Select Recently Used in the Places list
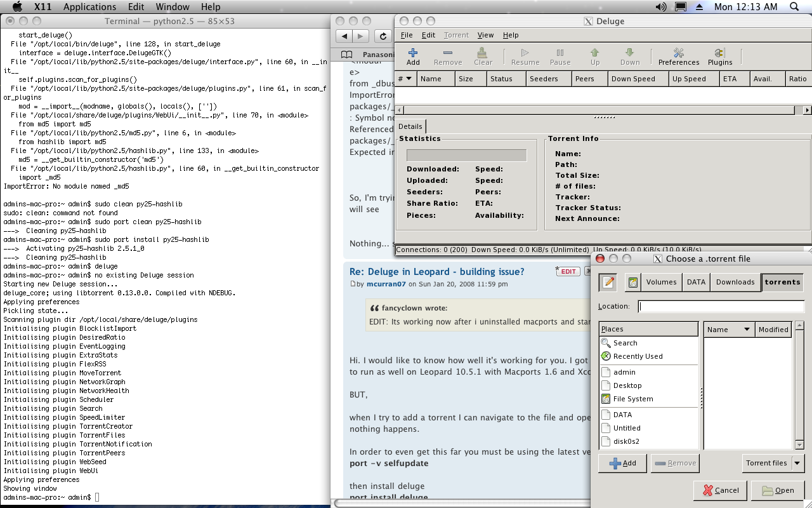 [x=648, y=356]
